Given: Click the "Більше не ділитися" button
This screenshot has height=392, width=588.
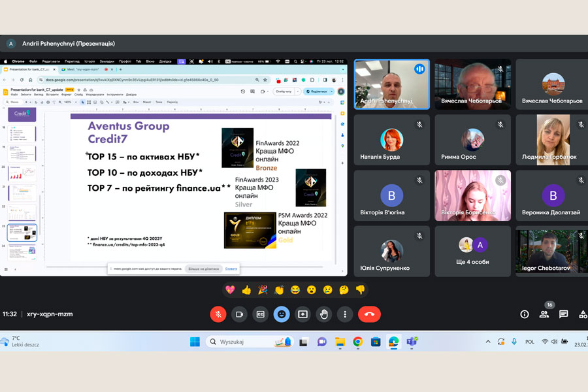Looking at the screenshot, I should 202,269.
